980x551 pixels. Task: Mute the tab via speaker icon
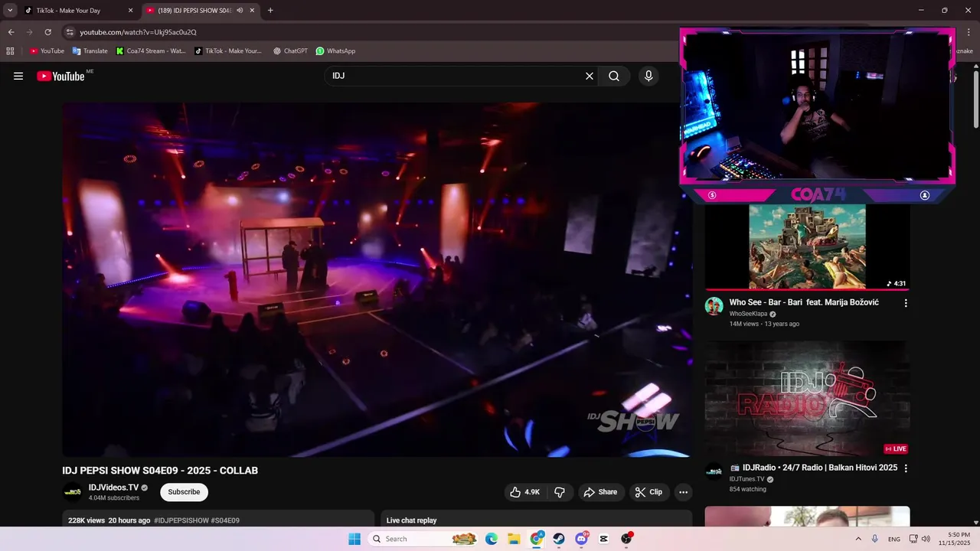(x=240, y=11)
